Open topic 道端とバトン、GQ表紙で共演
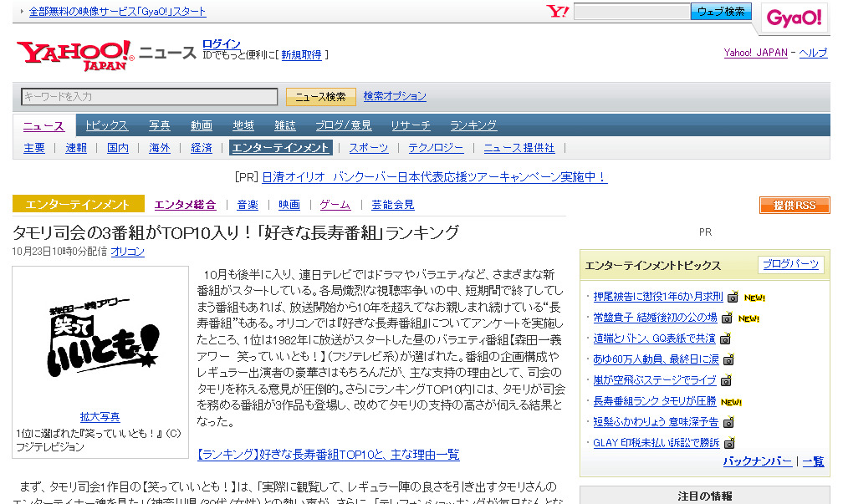The height and width of the screenshot is (504, 843). tap(654, 339)
